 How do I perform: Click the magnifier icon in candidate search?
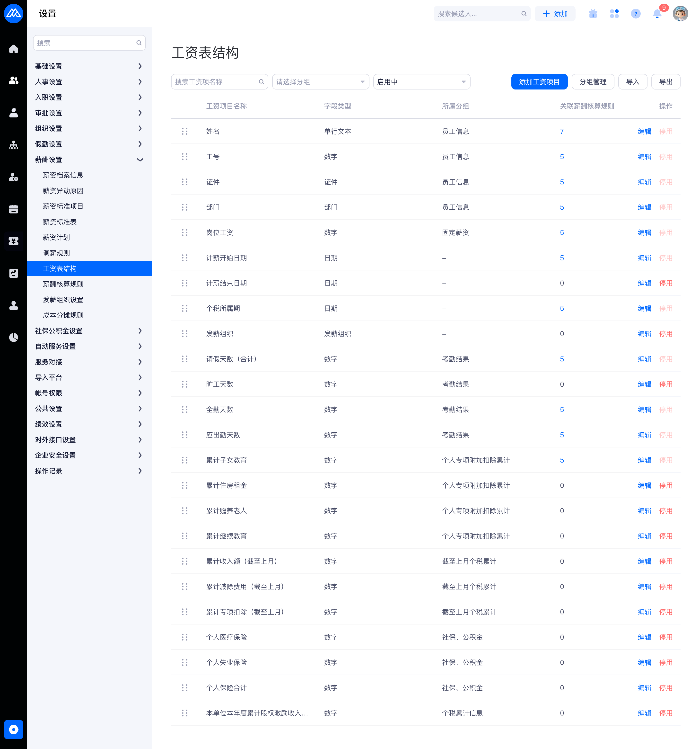tap(524, 14)
